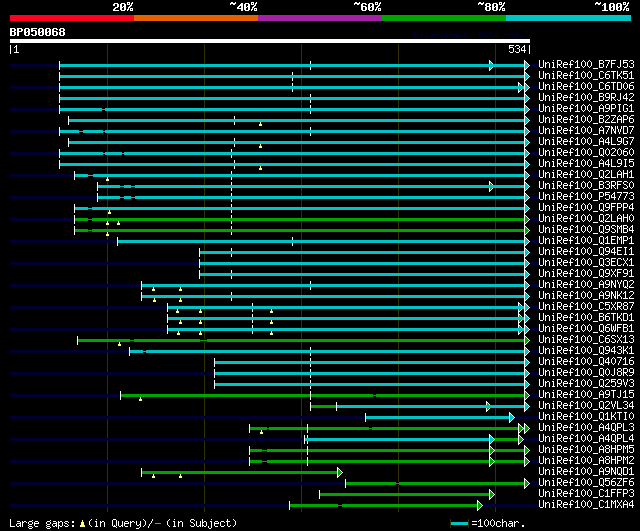Viewport: 640px width, 531px height.
Task: Click label UniRef100_Q259V3
Action: 586,384
